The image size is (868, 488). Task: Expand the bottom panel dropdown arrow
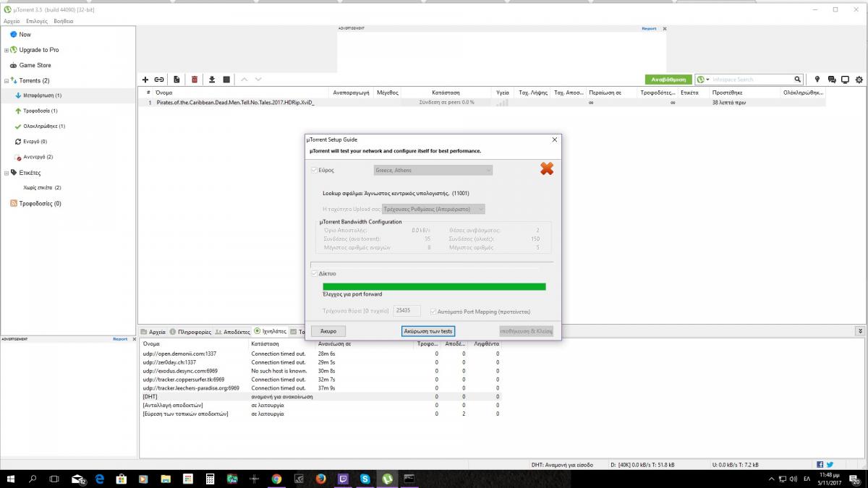(860, 331)
